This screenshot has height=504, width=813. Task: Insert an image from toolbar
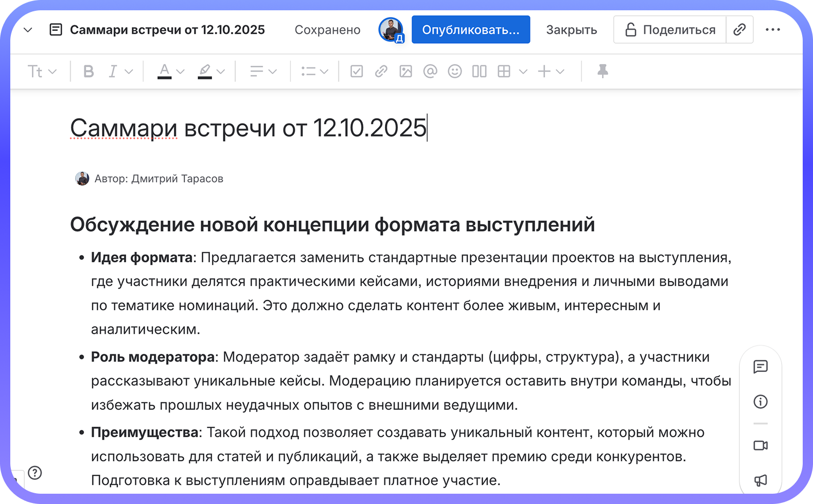coord(406,71)
